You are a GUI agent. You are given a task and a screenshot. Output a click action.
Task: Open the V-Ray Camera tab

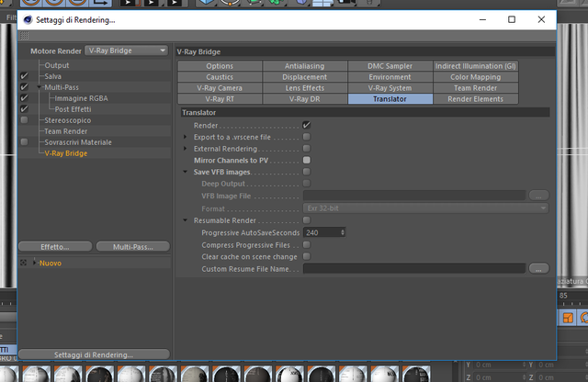point(220,88)
